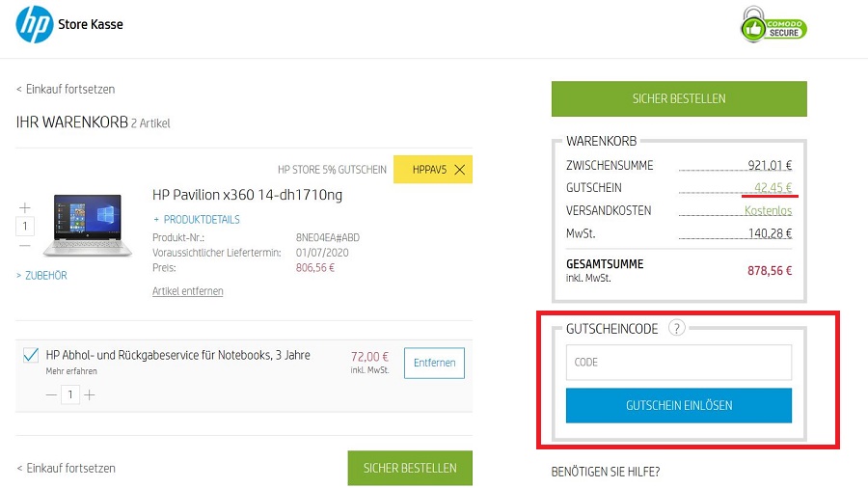Click BENÖTIGEN SIE HILFE? heading

[x=605, y=472]
